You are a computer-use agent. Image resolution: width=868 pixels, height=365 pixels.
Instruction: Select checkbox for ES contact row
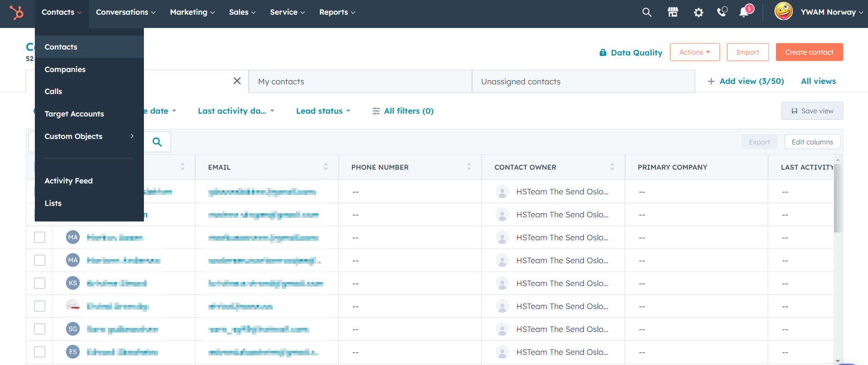click(40, 352)
